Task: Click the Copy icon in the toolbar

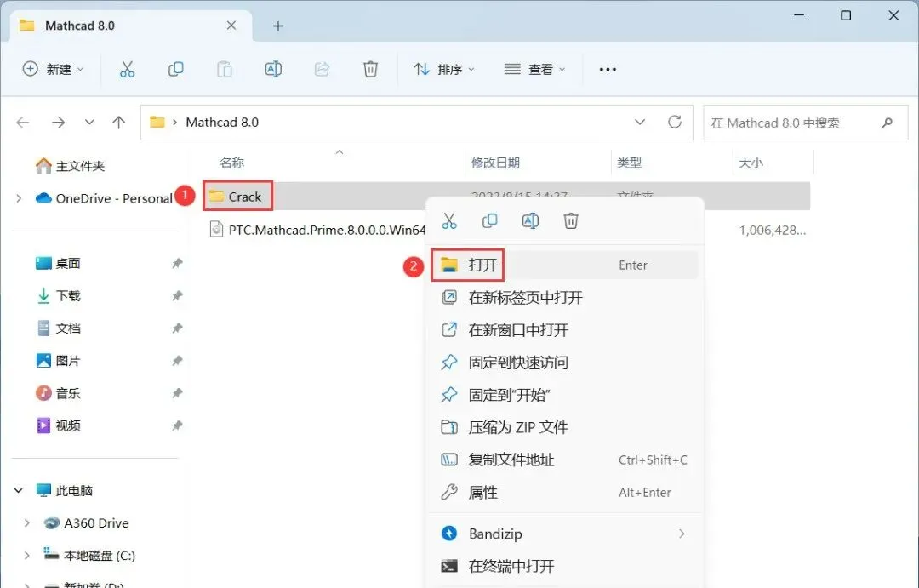Action: tap(176, 69)
